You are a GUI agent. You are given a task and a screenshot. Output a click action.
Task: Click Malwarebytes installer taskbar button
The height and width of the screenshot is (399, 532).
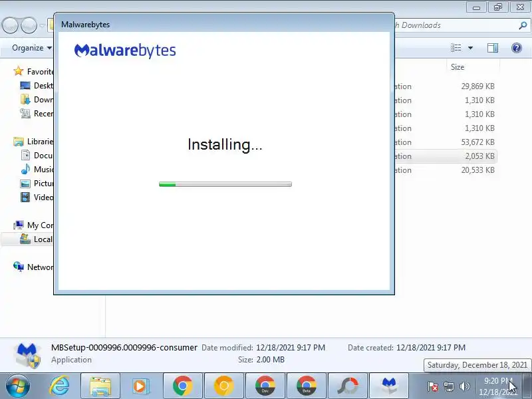coord(389,386)
